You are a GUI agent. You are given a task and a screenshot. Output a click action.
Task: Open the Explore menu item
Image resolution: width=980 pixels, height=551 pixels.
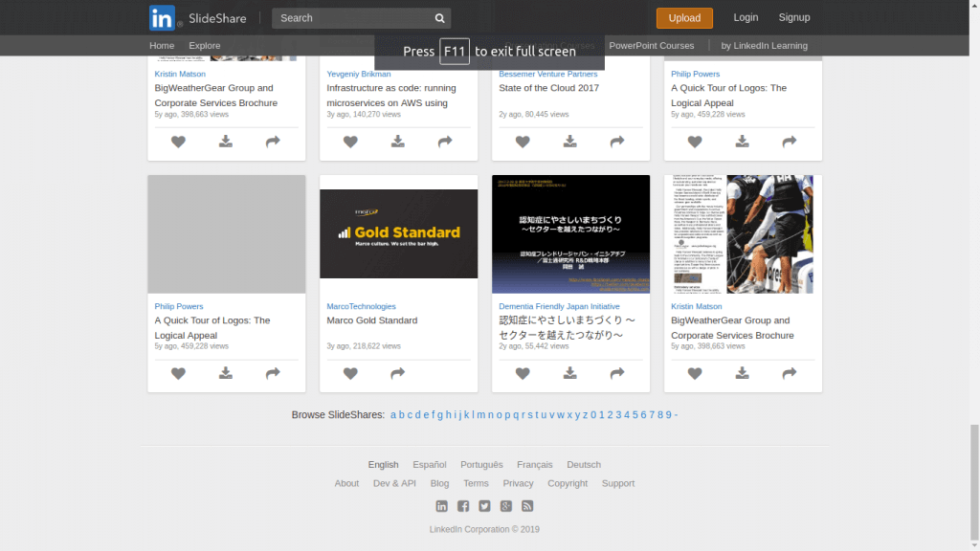point(205,46)
